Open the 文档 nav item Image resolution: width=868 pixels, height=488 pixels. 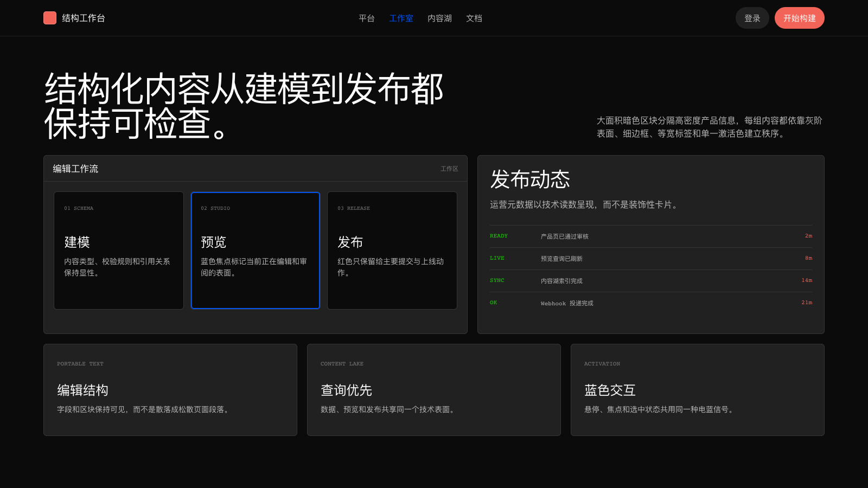(474, 18)
